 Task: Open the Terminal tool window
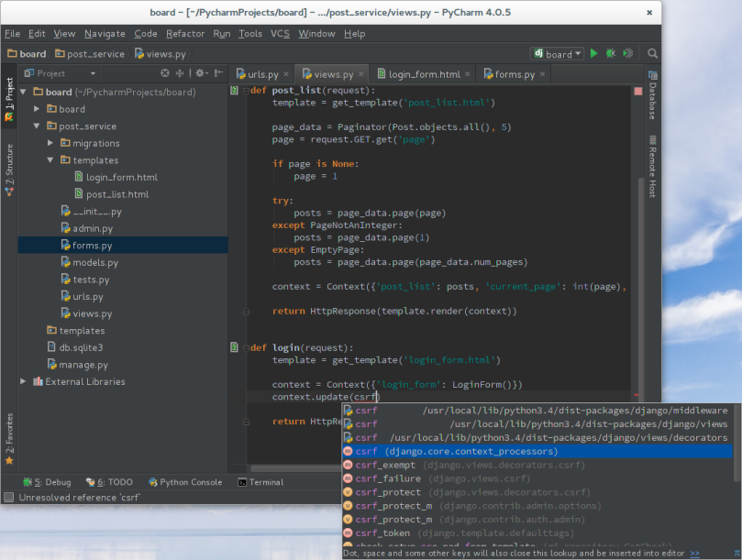(260, 482)
